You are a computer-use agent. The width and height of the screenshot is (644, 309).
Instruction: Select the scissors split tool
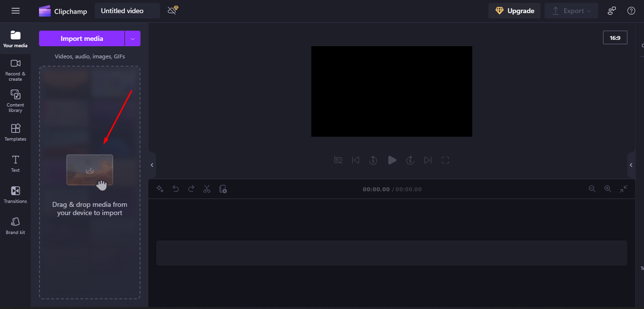207,189
